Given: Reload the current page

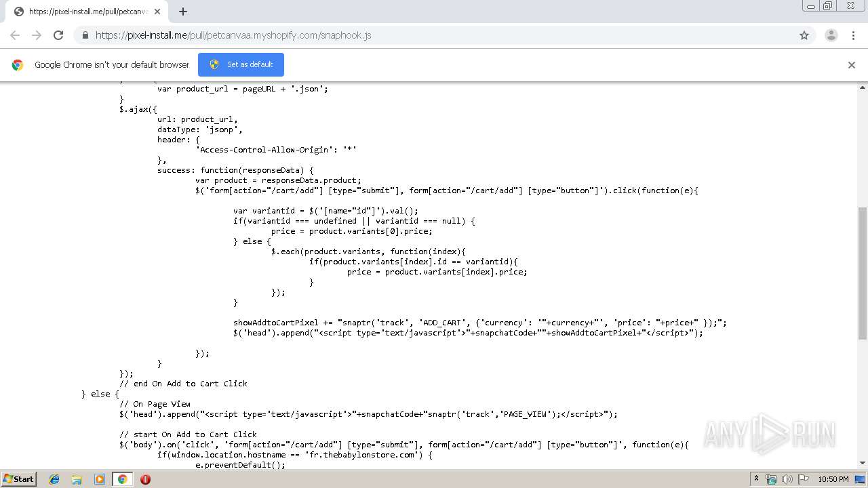Looking at the screenshot, I should coord(58,35).
